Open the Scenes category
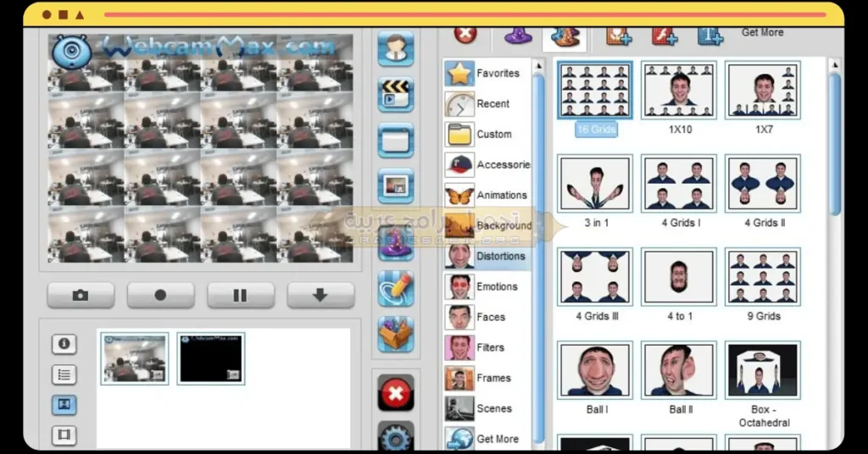Viewport: 868px width, 454px height. (487, 408)
